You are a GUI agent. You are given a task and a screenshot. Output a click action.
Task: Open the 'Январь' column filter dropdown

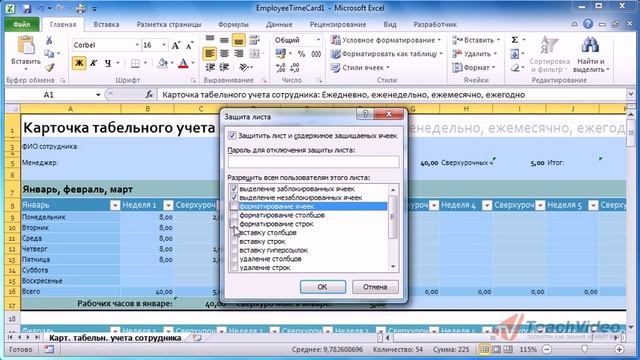[115, 205]
